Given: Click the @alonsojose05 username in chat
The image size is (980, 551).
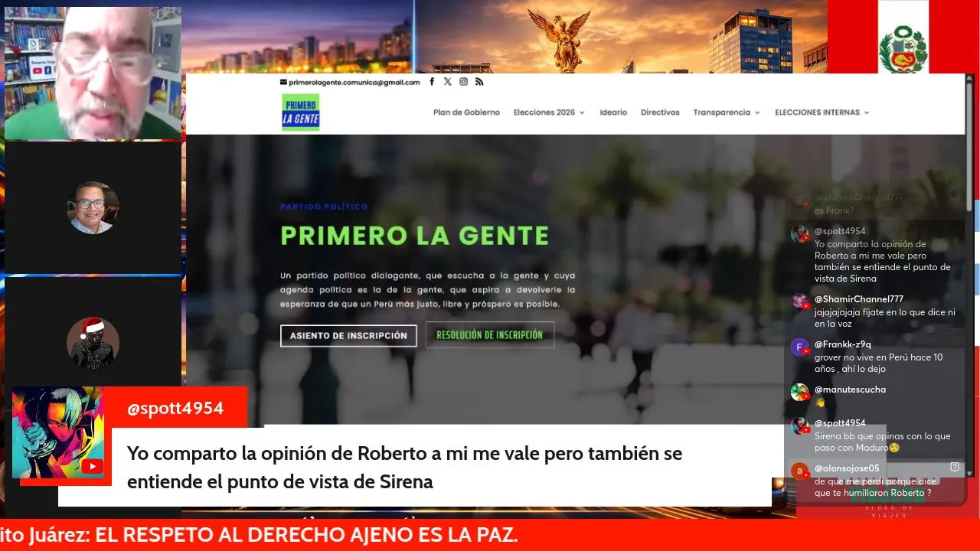Looking at the screenshot, I should pos(847,468).
